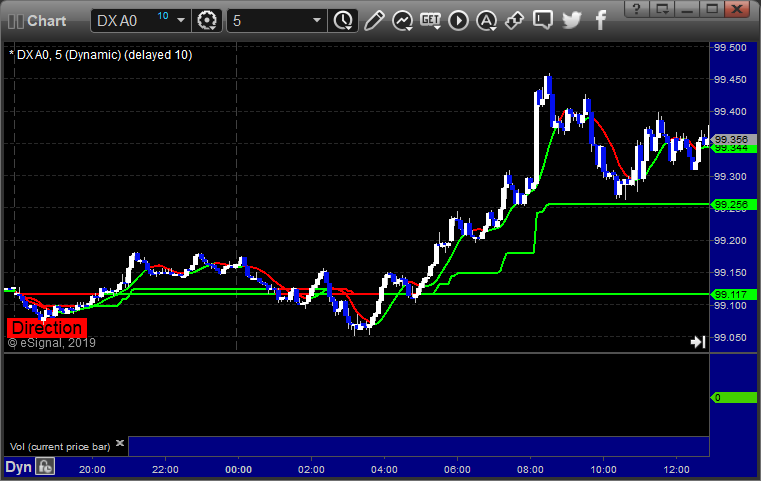Open the chat comment bubble icon
761x481 pixels.
pos(543,20)
